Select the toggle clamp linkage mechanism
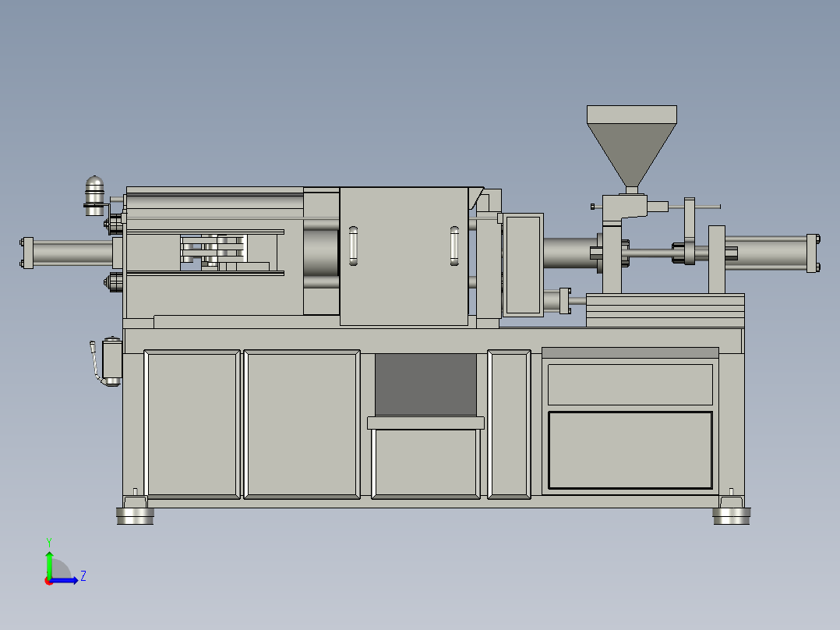Screen dimensions: 840x630 coord(214,250)
